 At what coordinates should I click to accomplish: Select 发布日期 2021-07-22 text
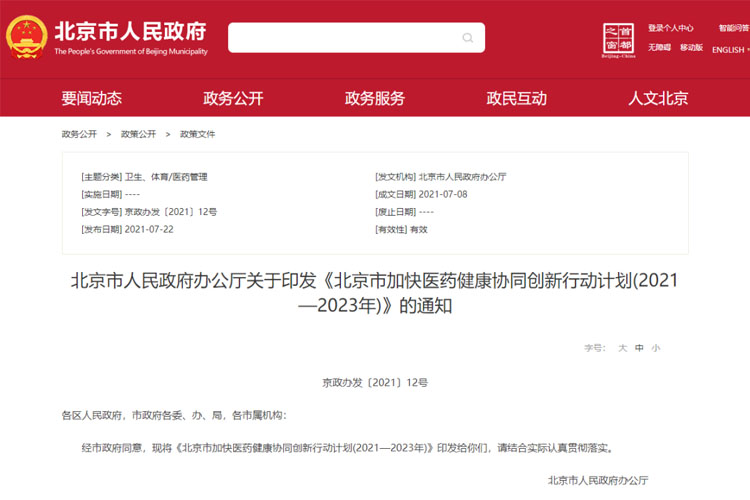pos(127,230)
